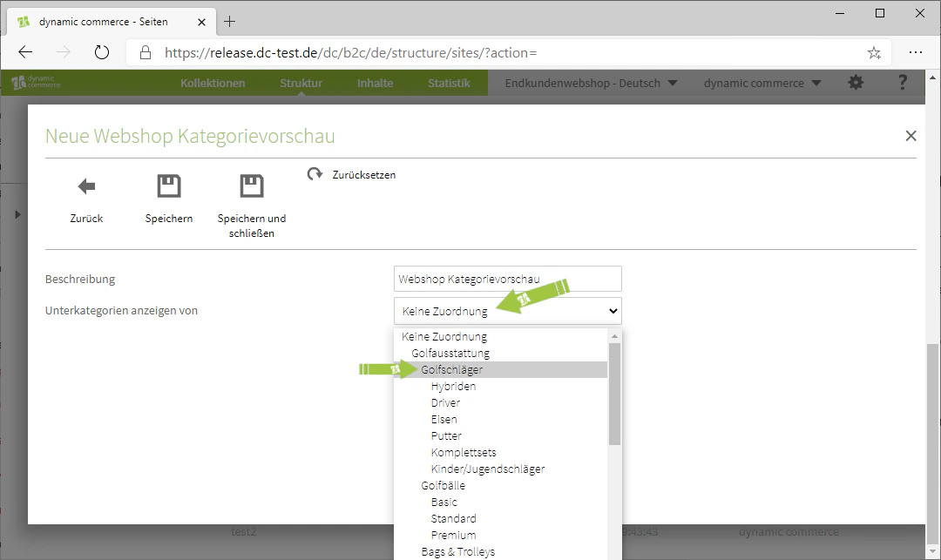Open the help question mark icon

902,83
